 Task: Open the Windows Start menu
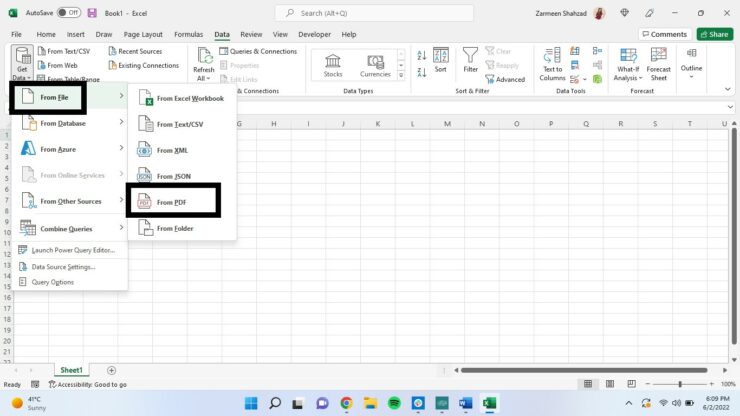(x=251, y=403)
